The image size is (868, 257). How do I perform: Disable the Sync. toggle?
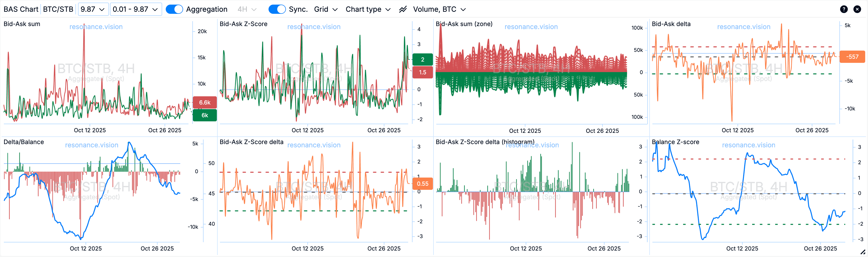tap(277, 9)
